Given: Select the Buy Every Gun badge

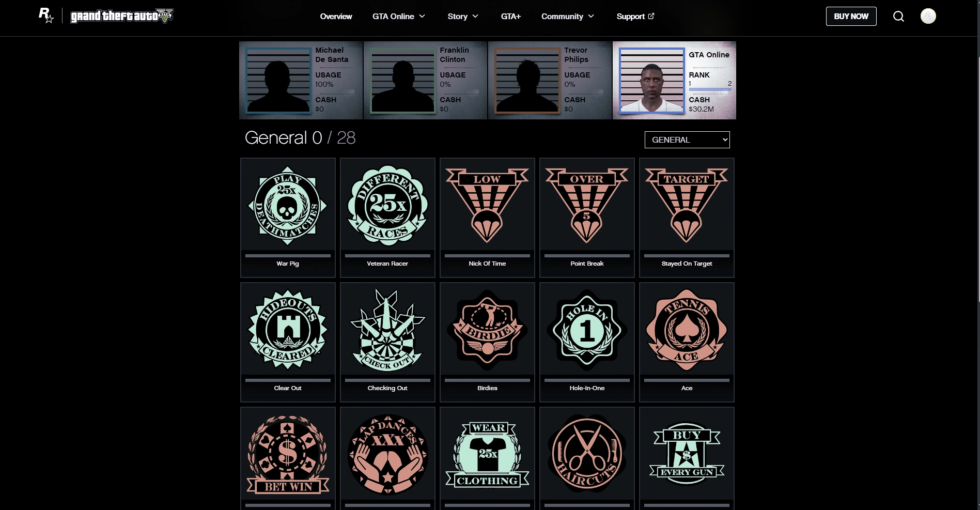Looking at the screenshot, I should click(x=687, y=455).
